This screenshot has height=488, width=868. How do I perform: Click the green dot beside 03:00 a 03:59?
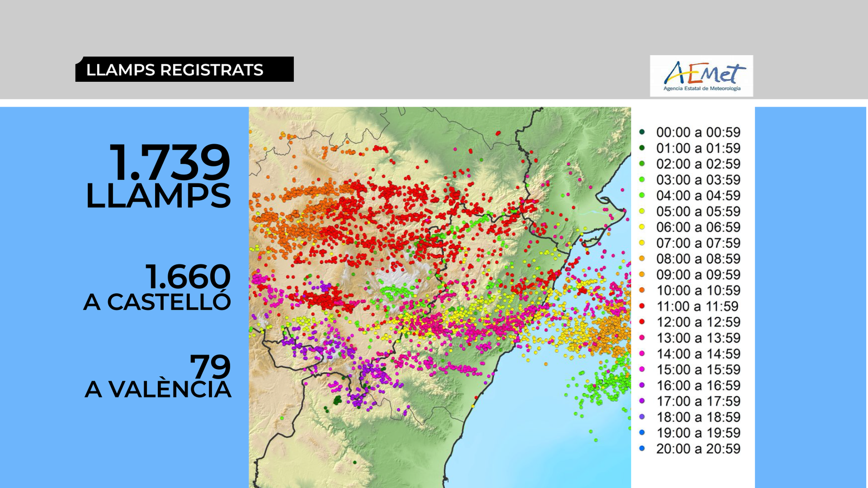coord(642,179)
